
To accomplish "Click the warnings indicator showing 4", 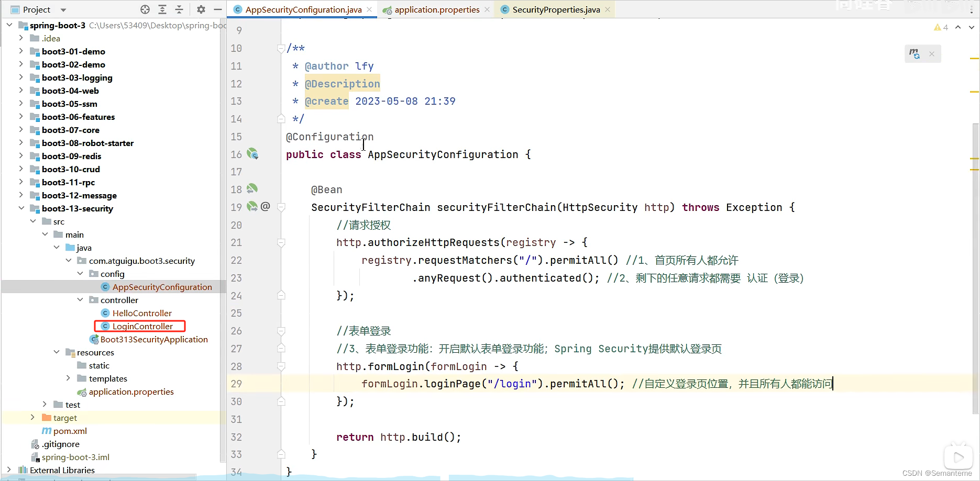I will pos(941,27).
